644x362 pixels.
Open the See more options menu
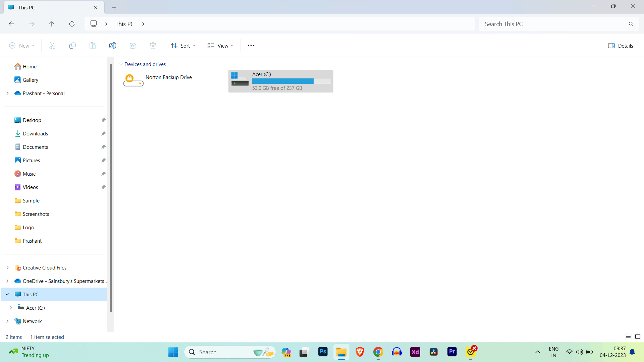pos(251,46)
